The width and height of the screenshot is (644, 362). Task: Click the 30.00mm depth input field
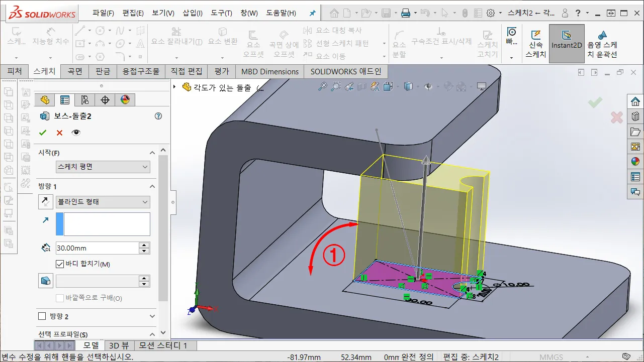point(97,248)
